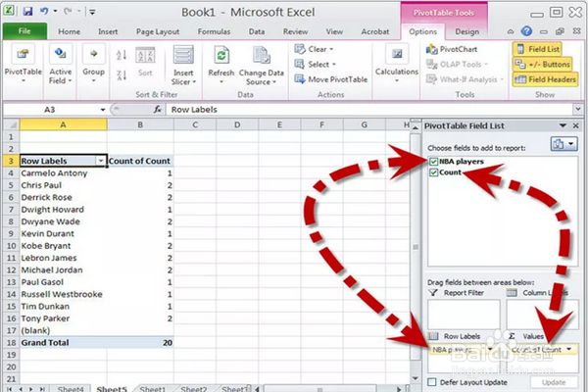Open the Undo history dropdown arrow
This screenshot has height=392, width=588.
55,11
